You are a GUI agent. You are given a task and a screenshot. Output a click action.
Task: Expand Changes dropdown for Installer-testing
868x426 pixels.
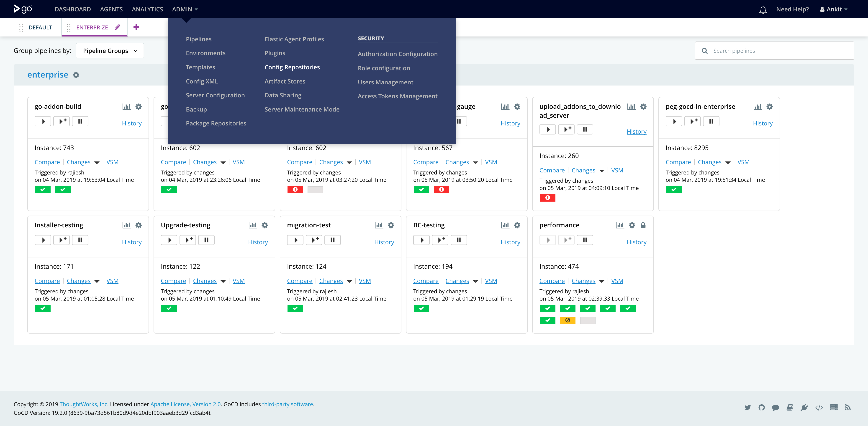pyautogui.click(x=97, y=281)
